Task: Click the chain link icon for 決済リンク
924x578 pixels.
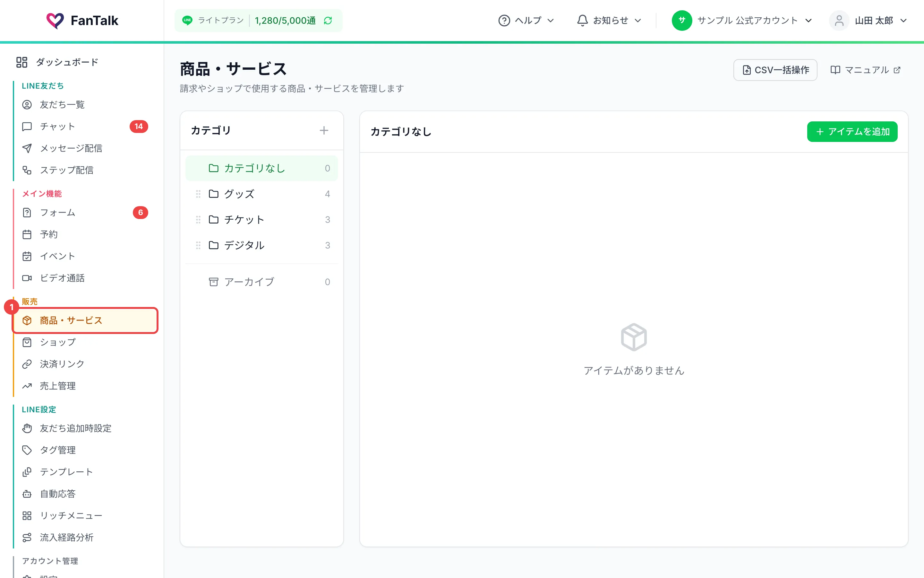Action: point(27,364)
